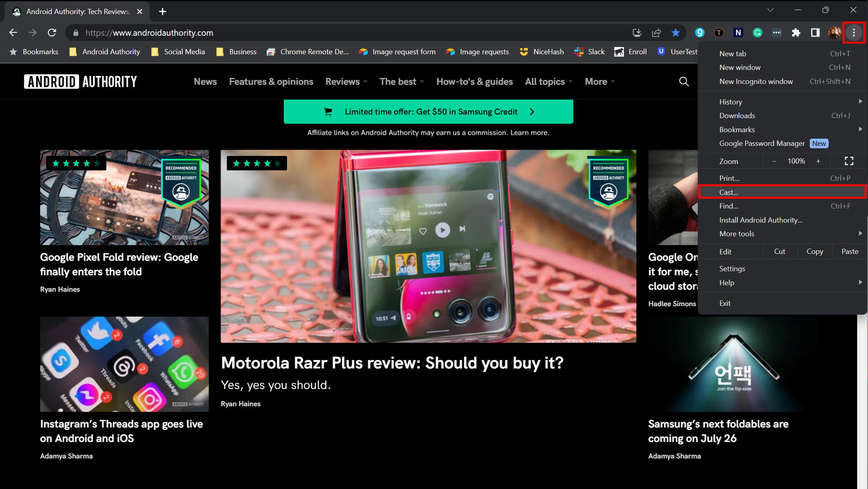868x489 pixels.
Task: Open the Extensions puzzle icon
Action: [796, 33]
